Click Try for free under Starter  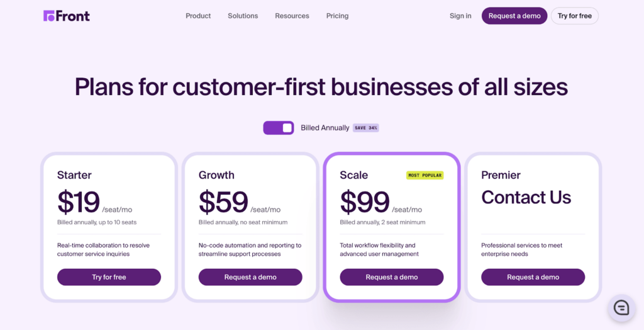(109, 277)
